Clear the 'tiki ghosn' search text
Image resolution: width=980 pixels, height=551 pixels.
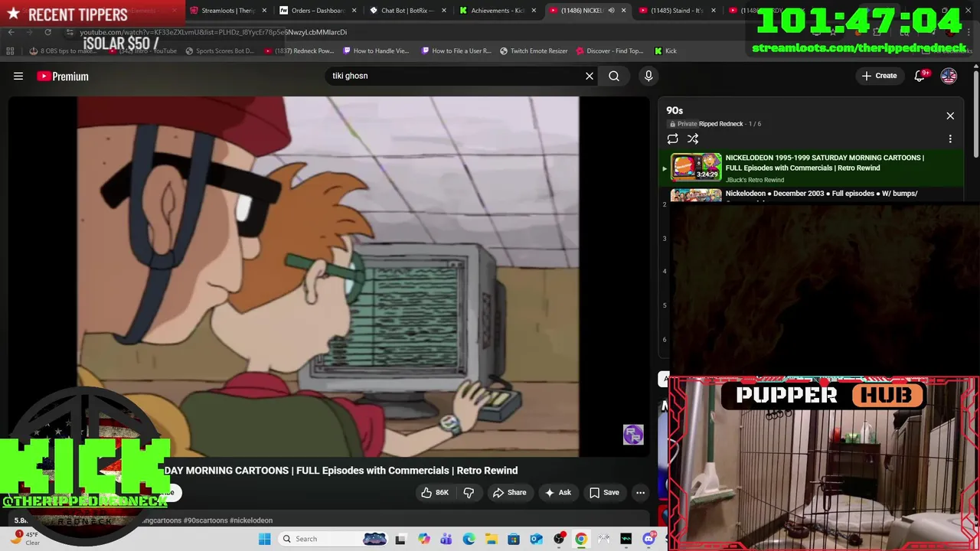click(590, 76)
